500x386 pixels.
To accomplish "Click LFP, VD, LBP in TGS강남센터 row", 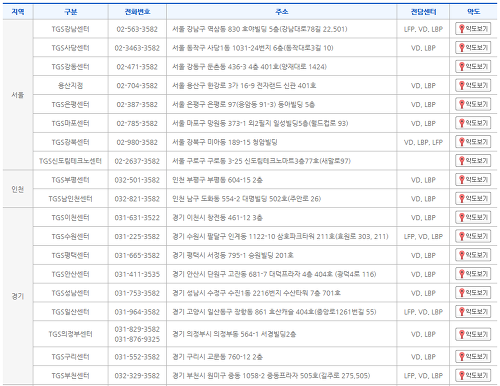I will point(423,29).
